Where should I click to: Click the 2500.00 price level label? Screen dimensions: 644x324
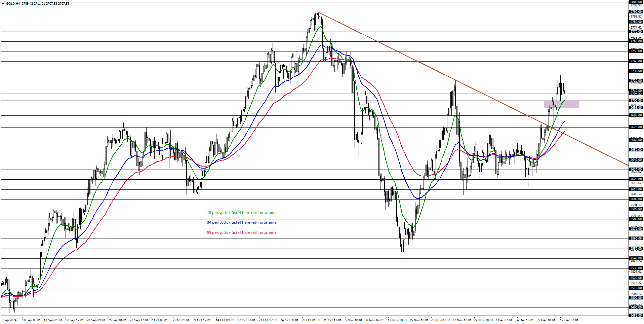[636, 298]
